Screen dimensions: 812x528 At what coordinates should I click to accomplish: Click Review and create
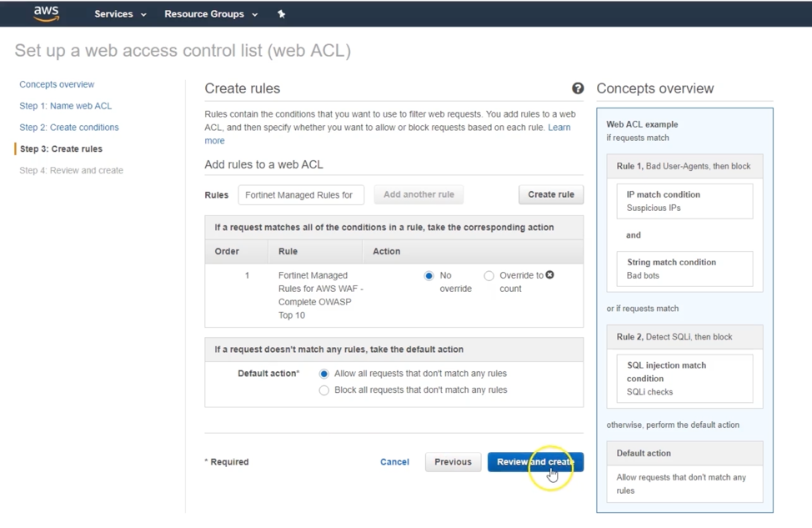pyautogui.click(x=535, y=461)
